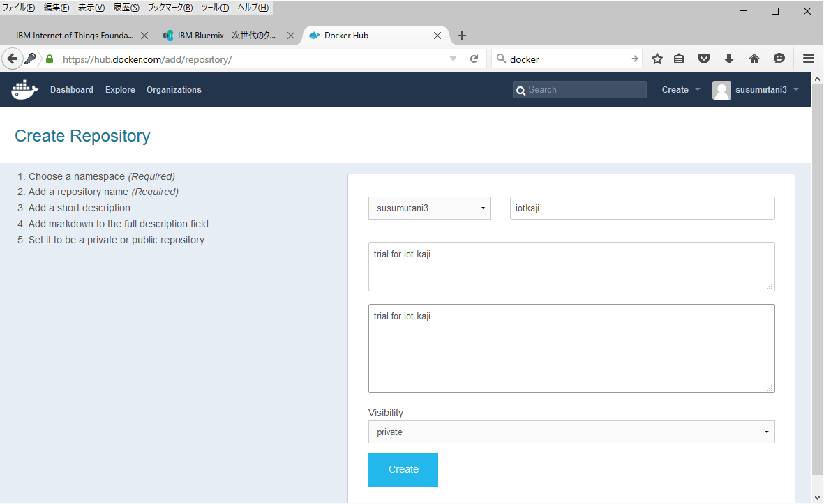Image resolution: width=824 pixels, height=504 pixels.
Task: Click the user avatar icon
Action: click(721, 90)
